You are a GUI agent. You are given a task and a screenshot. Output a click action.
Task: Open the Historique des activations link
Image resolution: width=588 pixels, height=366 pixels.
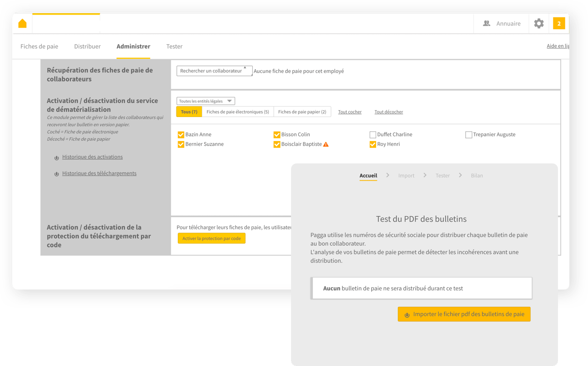click(92, 157)
